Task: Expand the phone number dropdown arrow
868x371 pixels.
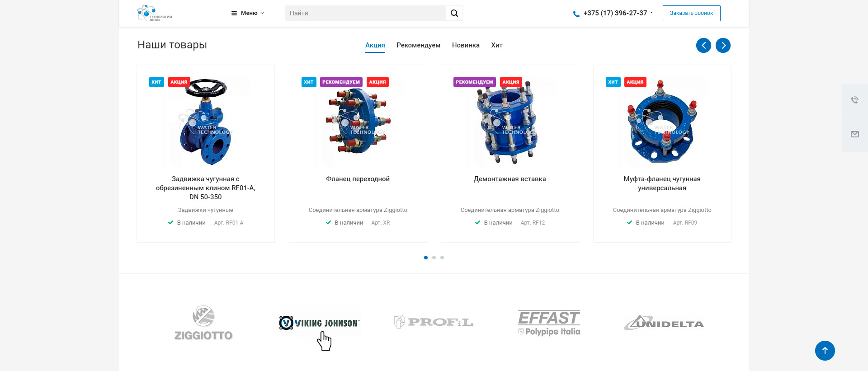Action: (x=651, y=13)
